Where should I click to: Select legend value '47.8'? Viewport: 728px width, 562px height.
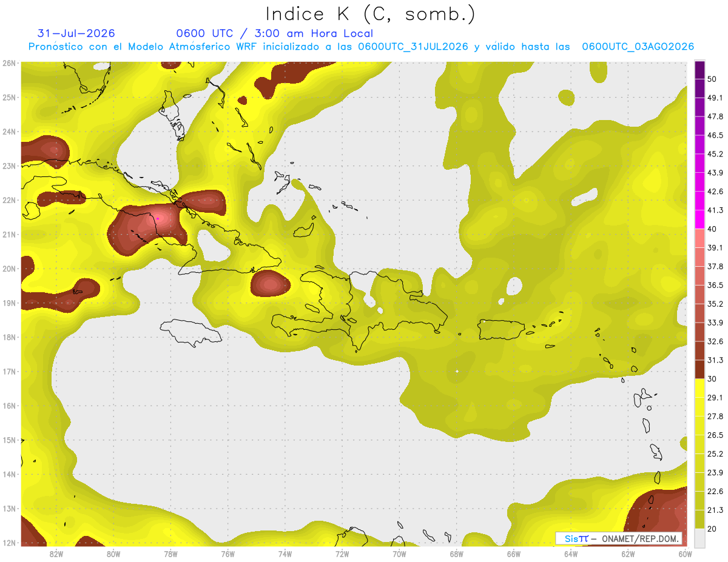[x=715, y=116]
